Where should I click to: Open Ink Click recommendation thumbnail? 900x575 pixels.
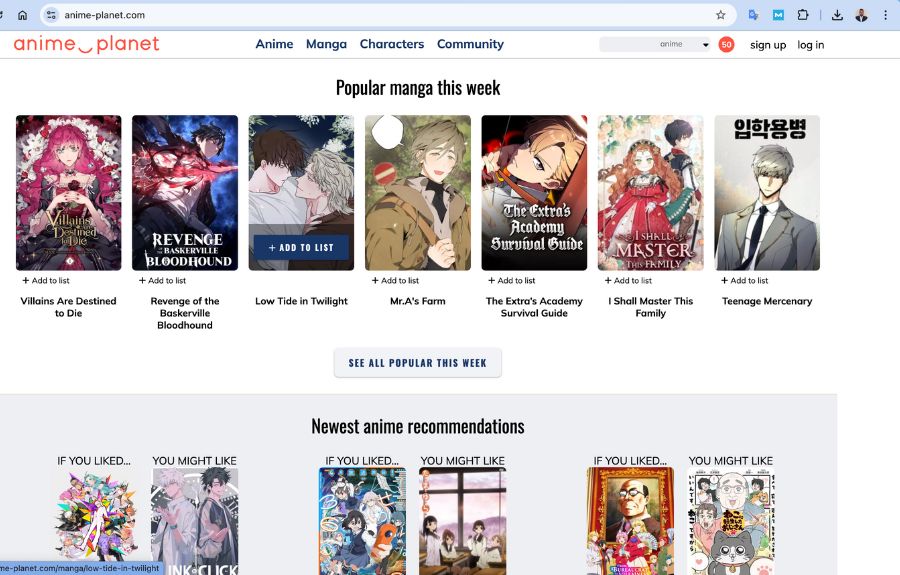pyautogui.click(x=195, y=521)
